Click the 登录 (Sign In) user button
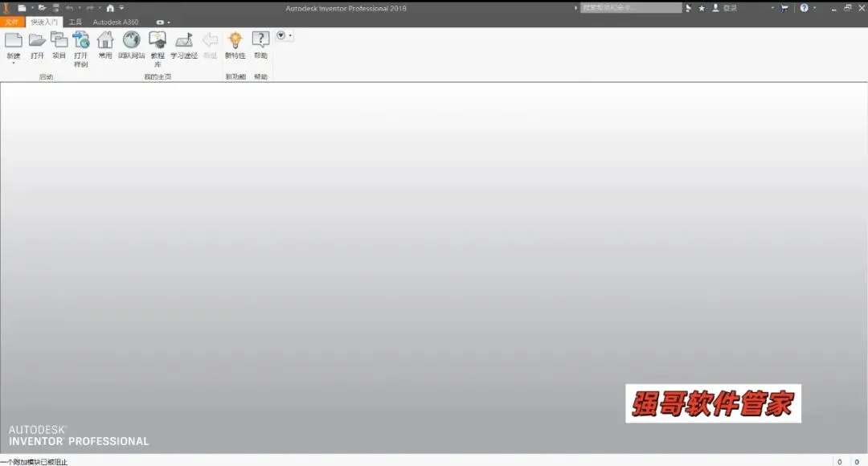Screen dimensions: 868x466 pos(725,8)
